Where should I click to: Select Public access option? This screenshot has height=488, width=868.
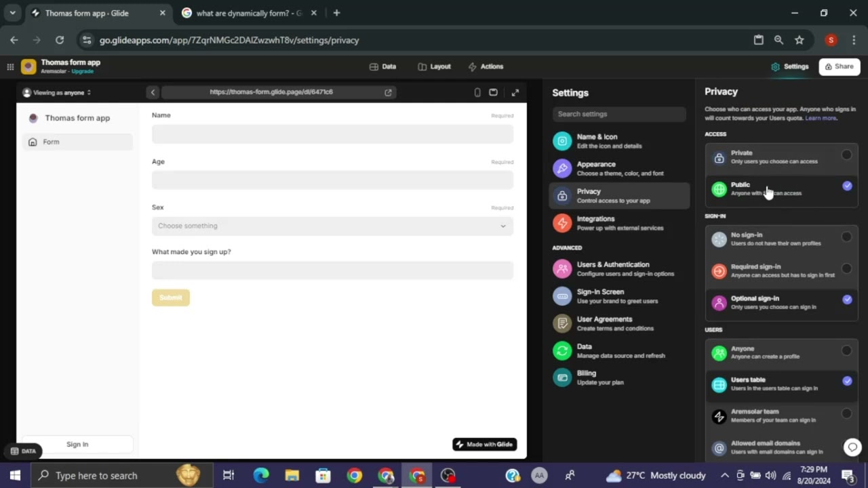coord(781,188)
